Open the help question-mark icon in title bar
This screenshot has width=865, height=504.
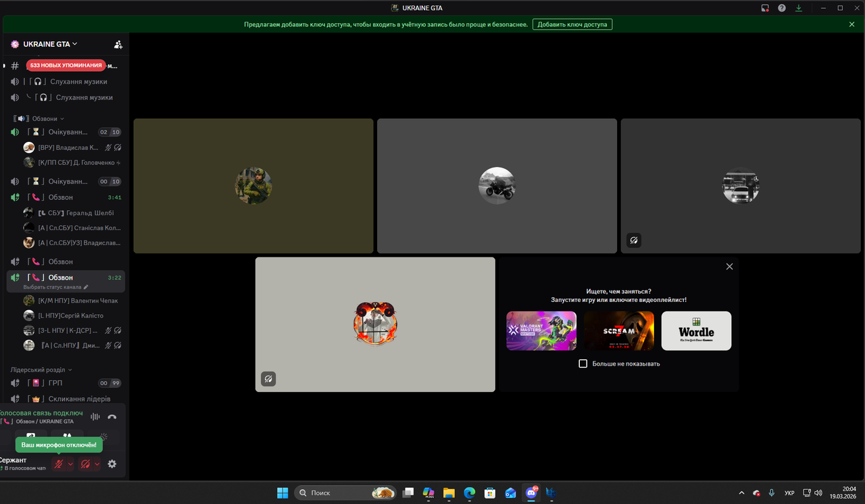[x=782, y=8]
